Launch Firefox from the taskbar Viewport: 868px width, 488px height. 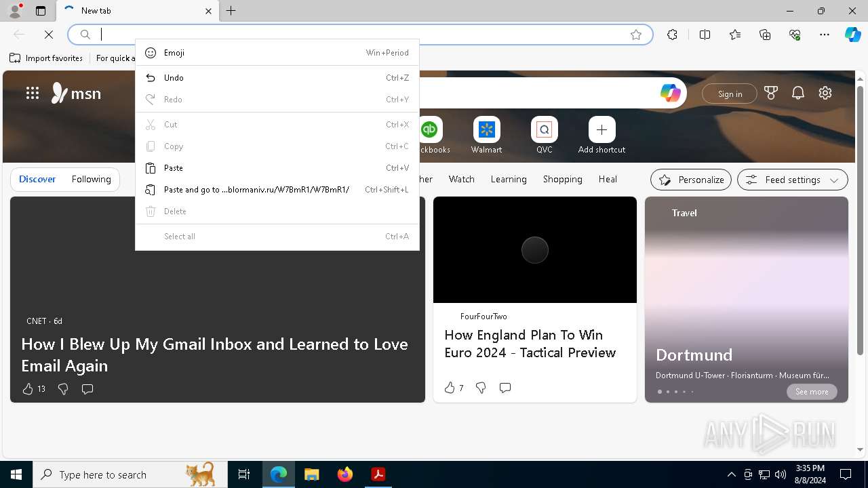(345, 474)
